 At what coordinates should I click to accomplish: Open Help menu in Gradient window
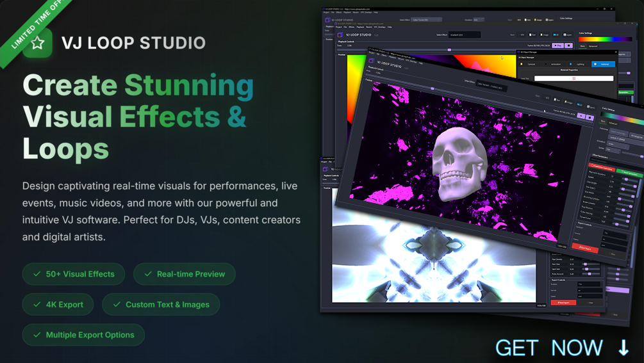(x=390, y=27)
